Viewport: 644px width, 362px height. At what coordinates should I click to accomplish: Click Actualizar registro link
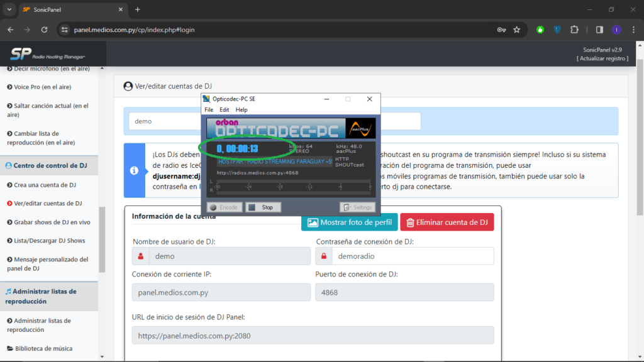[x=602, y=58]
